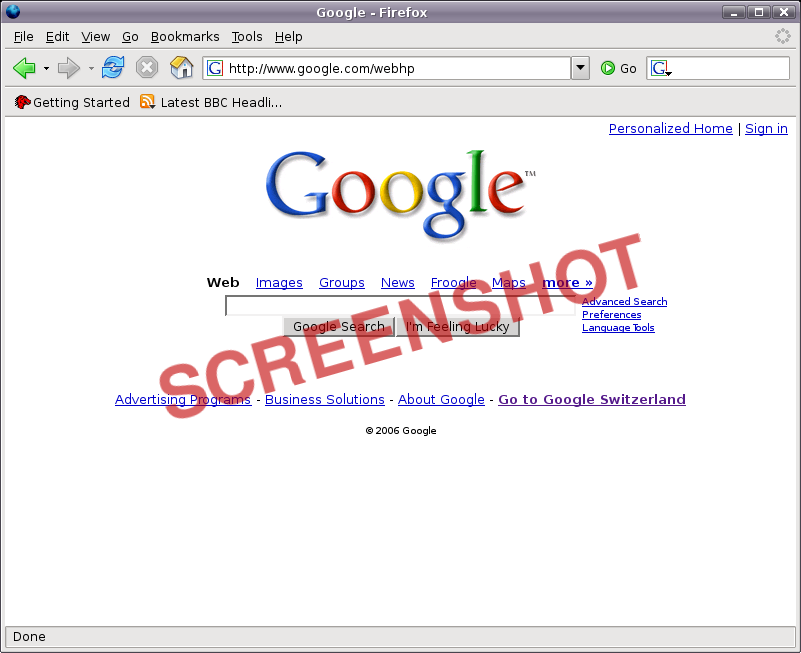Click the activity throbber icon
This screenshot has height=653, width=801.
point(782,36)
